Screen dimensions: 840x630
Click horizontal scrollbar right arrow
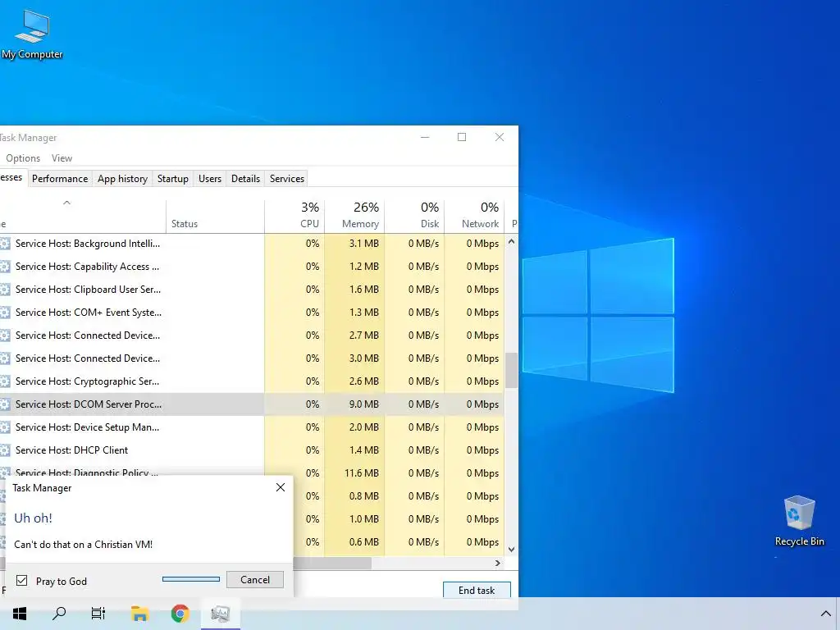point(498,563)
